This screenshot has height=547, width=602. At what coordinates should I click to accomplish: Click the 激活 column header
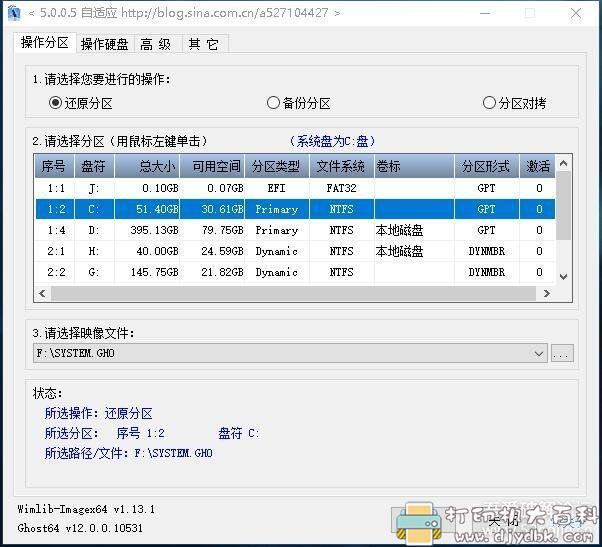click(537, 166)
